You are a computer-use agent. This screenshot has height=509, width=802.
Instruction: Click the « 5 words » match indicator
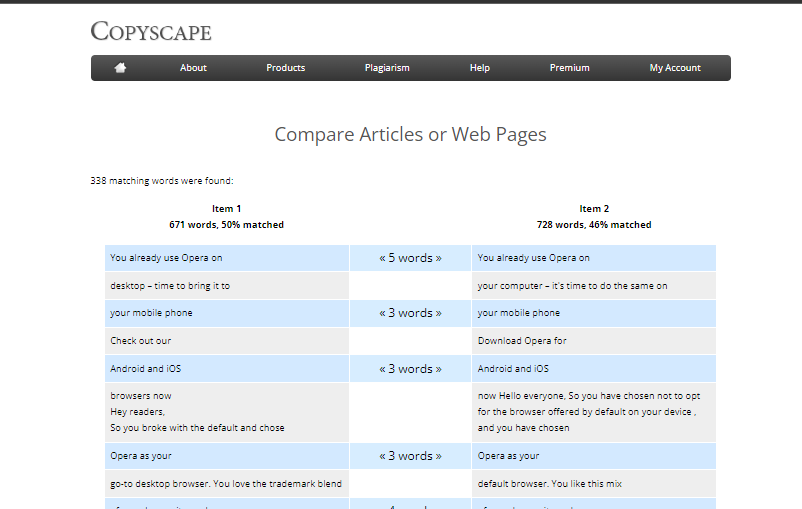tap(410, 258)
